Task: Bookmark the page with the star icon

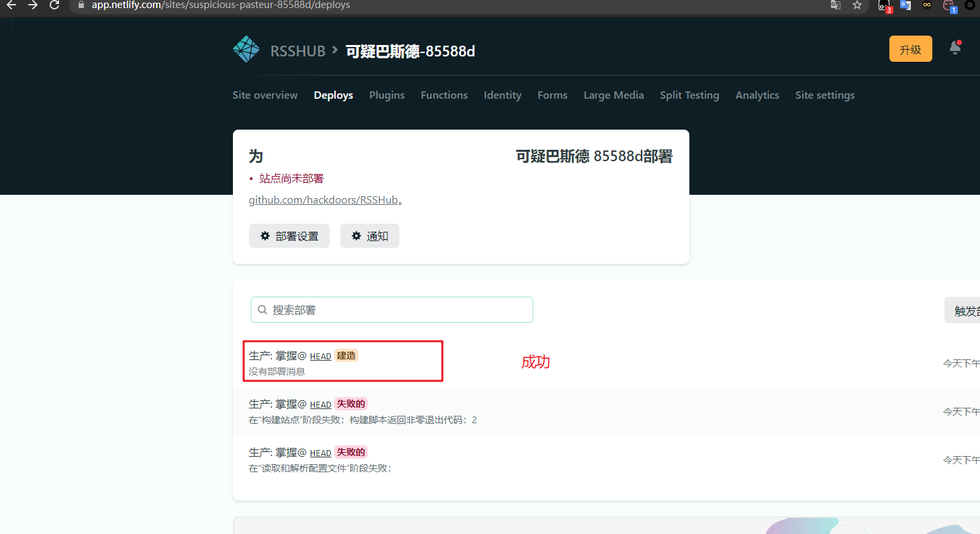Action: (x=857, y=5)
